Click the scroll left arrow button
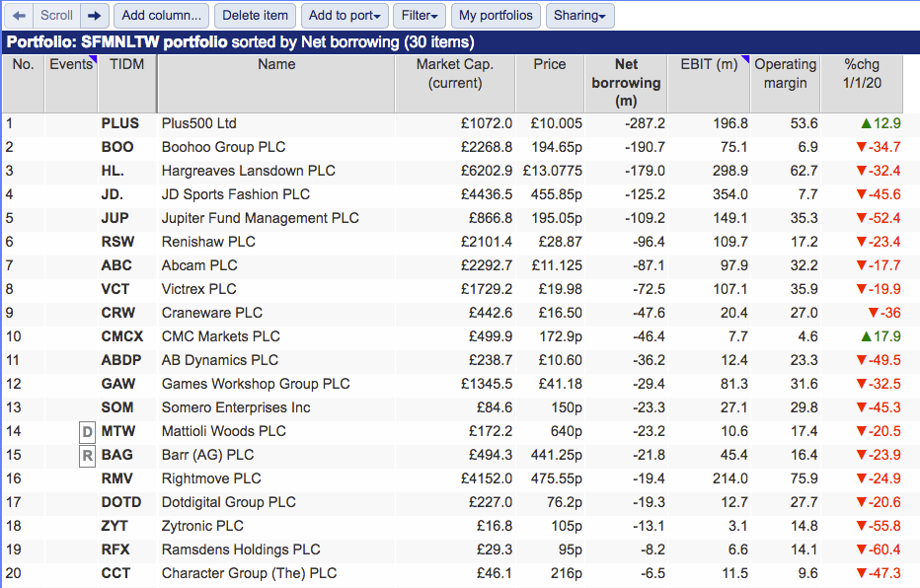Image resolution: width=920 pixels, height=588 pixels. (19, 16)
